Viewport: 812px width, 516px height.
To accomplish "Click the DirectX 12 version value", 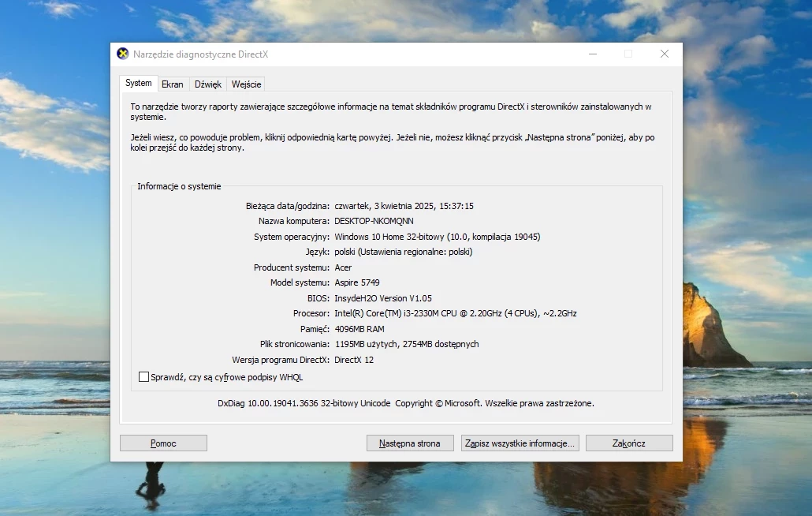I will (x=354, y=360).
